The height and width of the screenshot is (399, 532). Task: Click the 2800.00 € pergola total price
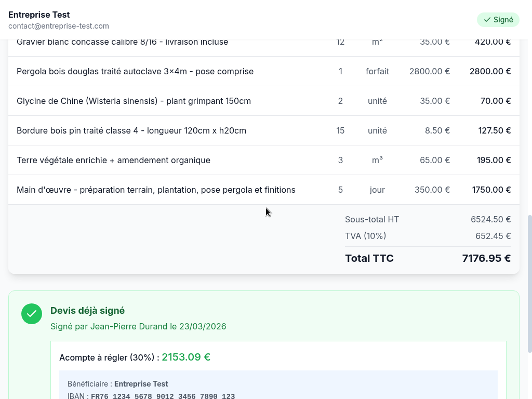click(490, 71)
